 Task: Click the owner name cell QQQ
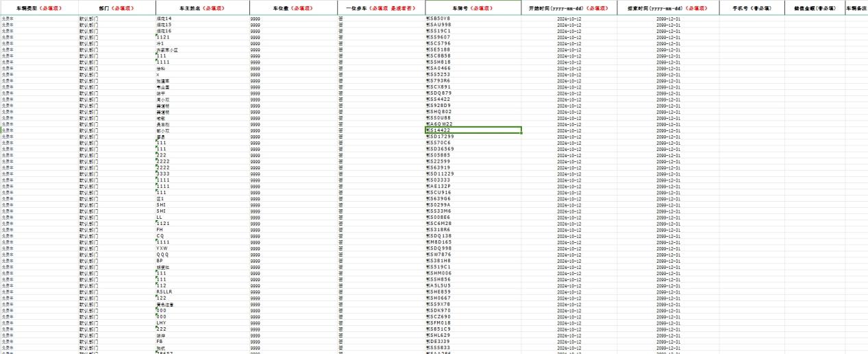pyautogui.click(x=202, y=255)
